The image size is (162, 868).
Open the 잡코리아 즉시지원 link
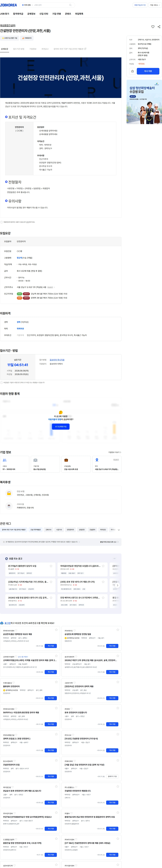57,360
